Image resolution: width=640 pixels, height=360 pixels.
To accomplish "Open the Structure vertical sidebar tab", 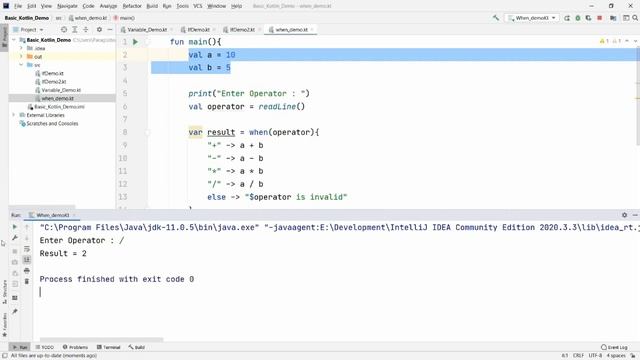I will click(x=4, y=292).
